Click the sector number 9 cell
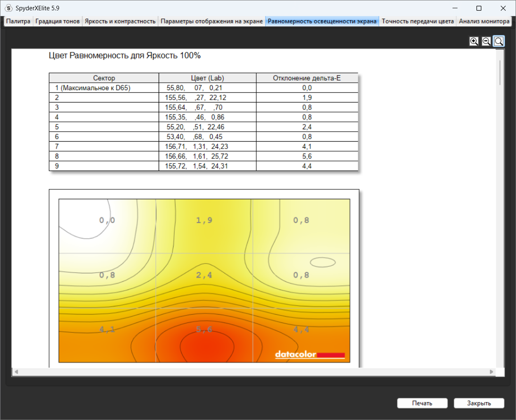This screenshot has width=516, height=420. (104, 166)
